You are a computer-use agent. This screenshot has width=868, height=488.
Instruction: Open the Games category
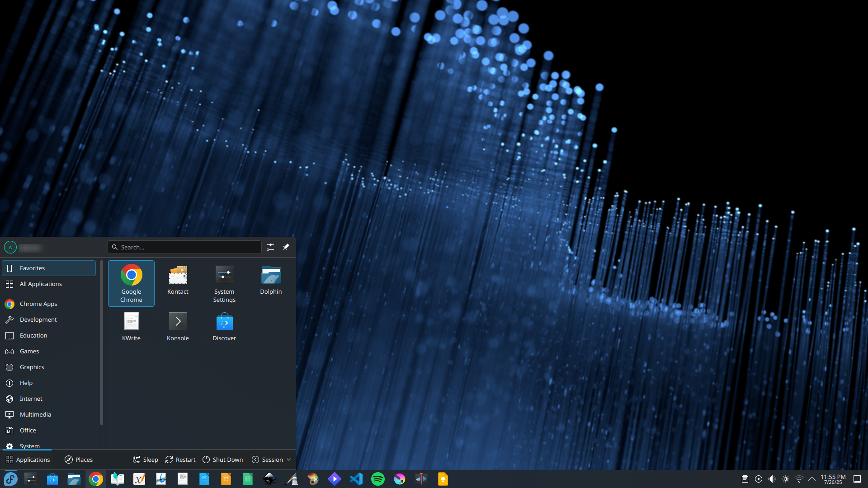pos(49,351)
